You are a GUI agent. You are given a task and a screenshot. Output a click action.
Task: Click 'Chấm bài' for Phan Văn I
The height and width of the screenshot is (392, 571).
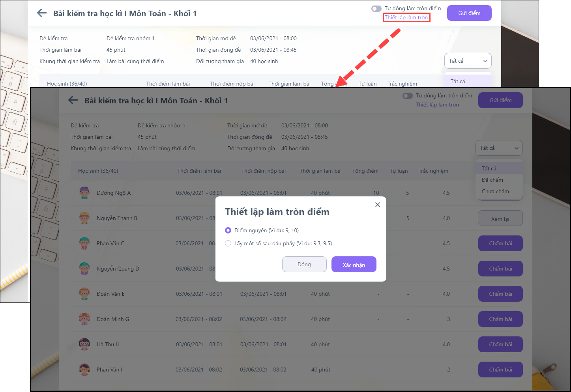point(500,370)
